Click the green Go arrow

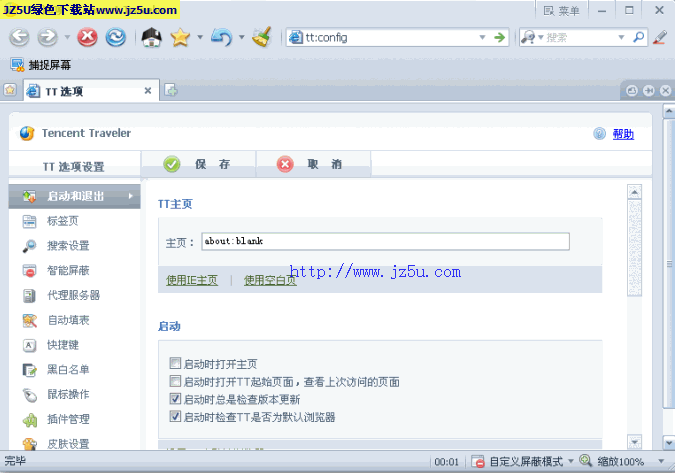[x=499, y=37]
